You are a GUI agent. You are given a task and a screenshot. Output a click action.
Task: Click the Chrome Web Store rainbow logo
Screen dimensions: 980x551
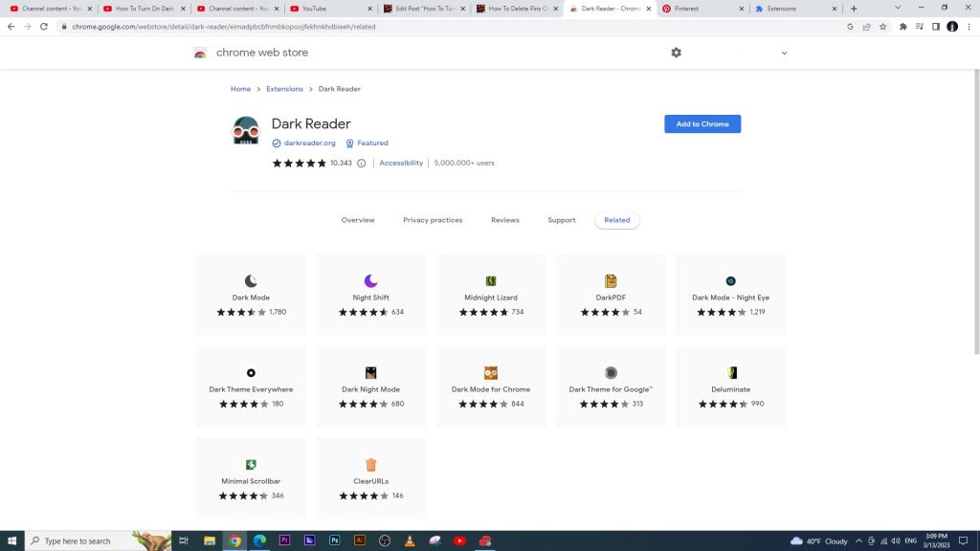(200, 54)
